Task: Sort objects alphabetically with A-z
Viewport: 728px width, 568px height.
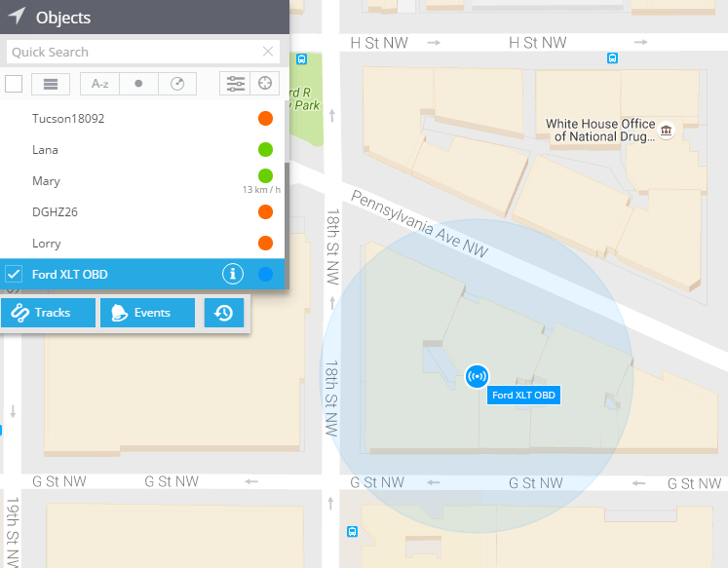Action: pyautogui.click(x=99, y=84)
